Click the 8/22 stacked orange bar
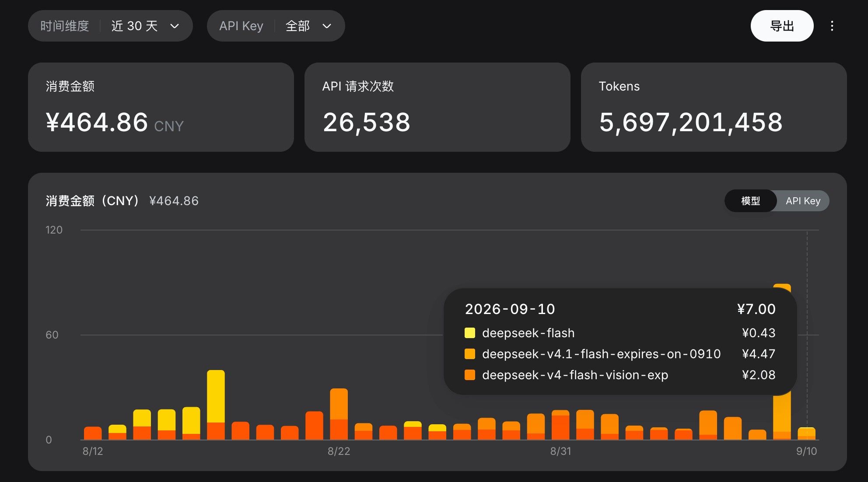The height and width of the screenshot is (482, 868). point(339,414)
